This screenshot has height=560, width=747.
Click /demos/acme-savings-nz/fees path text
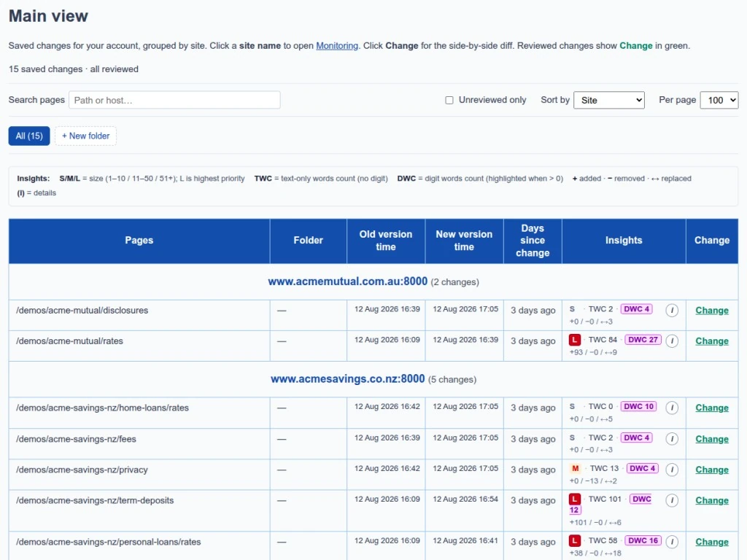[x=76, y=439]
